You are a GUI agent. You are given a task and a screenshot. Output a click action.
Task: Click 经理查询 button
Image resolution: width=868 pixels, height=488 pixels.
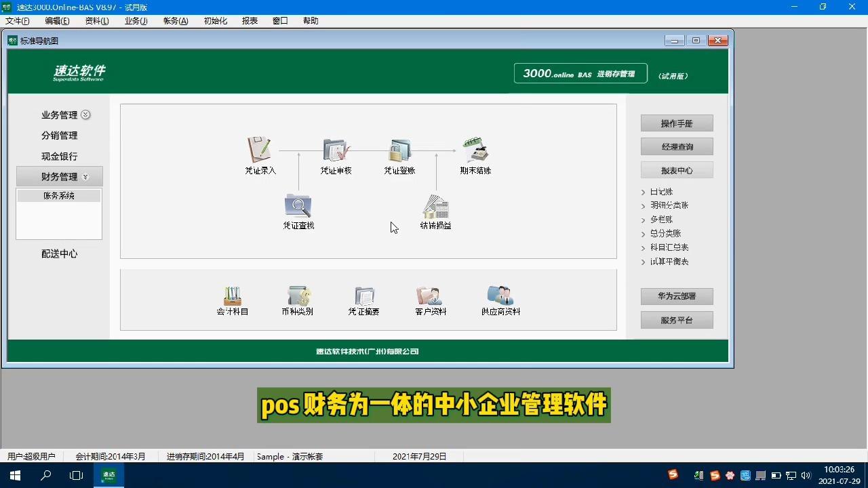(x=677, y=146)
